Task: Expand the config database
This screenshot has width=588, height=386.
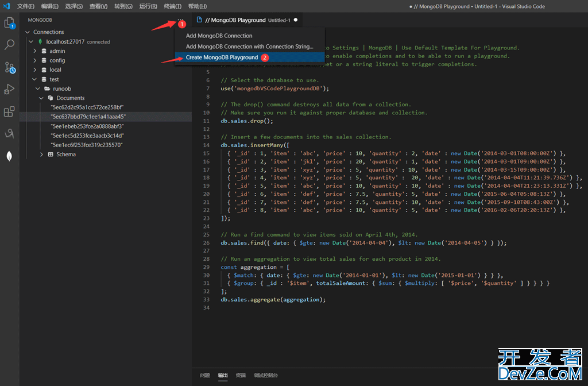Action: pos(35,60)
